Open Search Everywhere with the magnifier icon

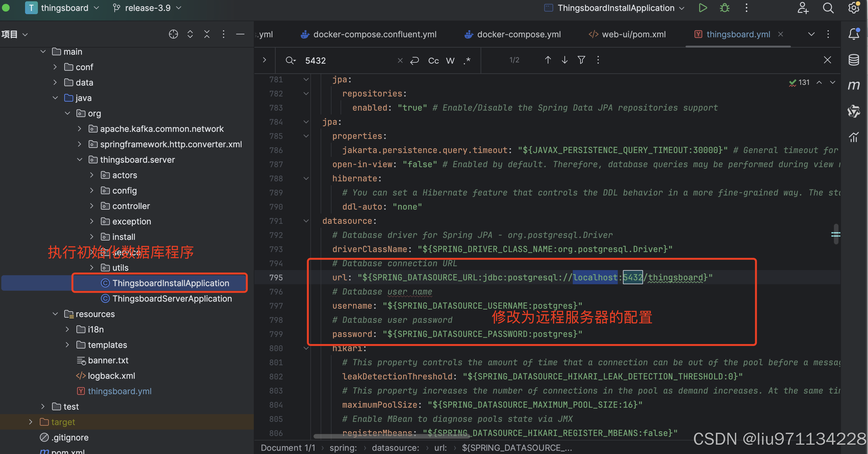point(828,8)
